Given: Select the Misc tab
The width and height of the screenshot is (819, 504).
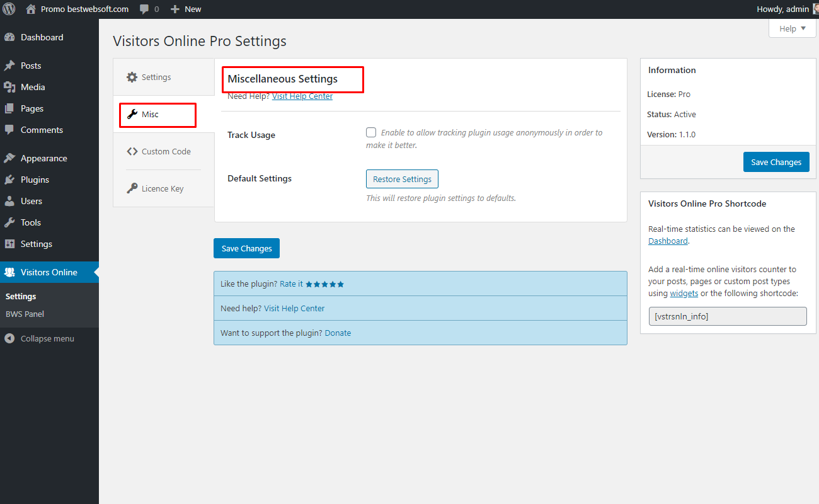Looking at the screenshot, I should point(164,114).
